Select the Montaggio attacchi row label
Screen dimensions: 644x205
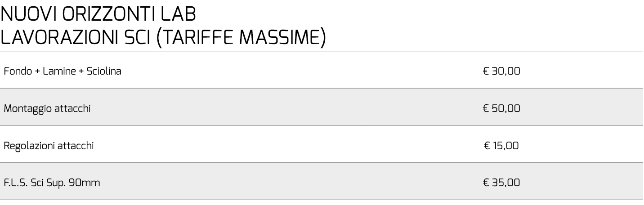click(x=47, y=108)
